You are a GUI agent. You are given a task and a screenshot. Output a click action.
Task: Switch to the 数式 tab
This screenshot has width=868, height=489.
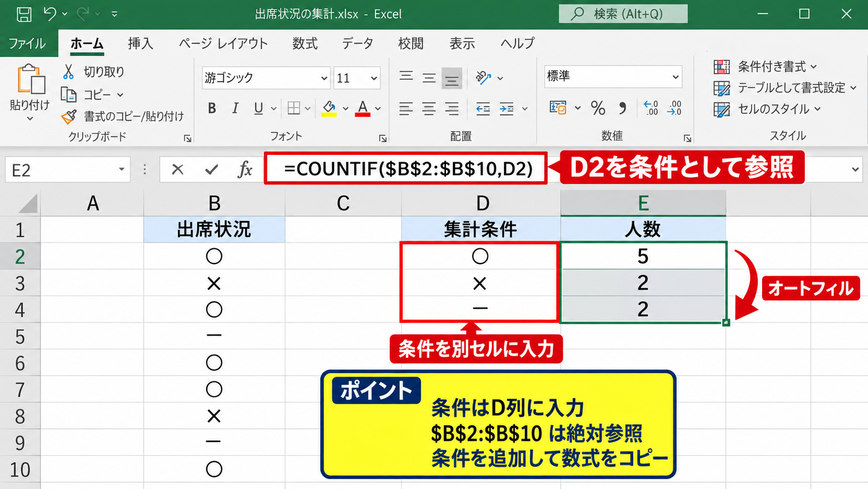point(305,44)
